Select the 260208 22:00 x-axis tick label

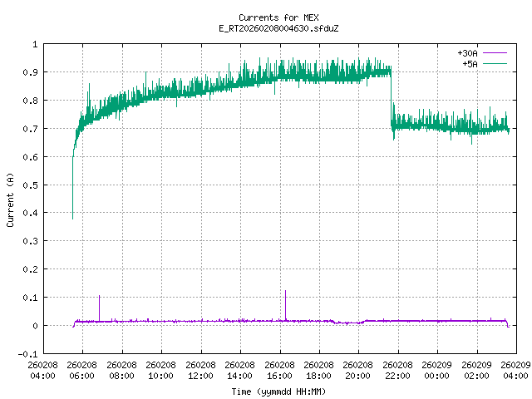coord(398,369)
